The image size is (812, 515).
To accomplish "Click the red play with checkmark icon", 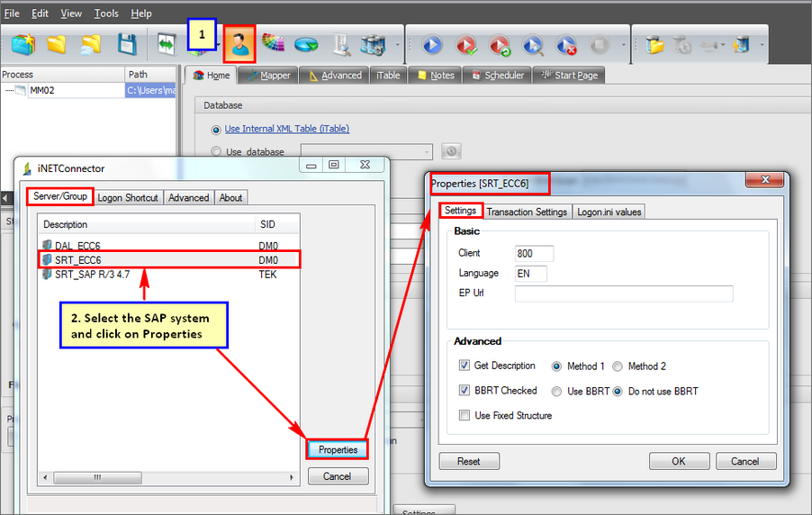I will (x=466, y=45).
